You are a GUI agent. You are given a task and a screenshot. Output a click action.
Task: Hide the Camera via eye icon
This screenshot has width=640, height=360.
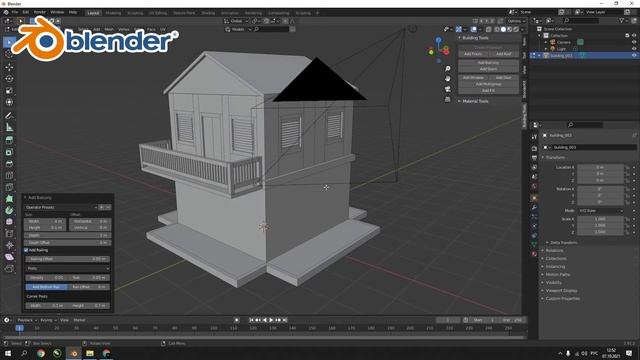[634, 42]
